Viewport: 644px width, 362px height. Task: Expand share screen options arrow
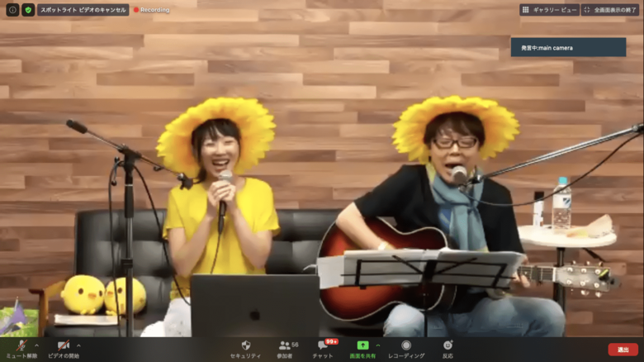[x=378, y=345]
